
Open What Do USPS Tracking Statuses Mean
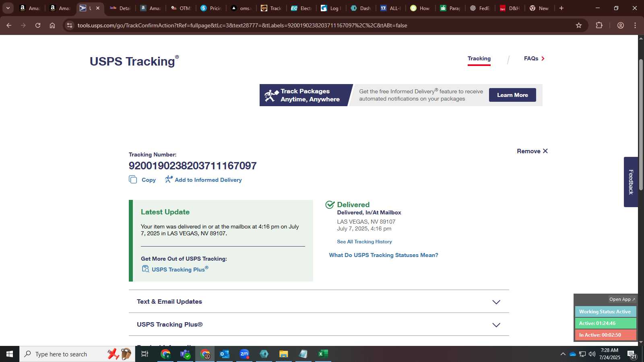point(384,255)
